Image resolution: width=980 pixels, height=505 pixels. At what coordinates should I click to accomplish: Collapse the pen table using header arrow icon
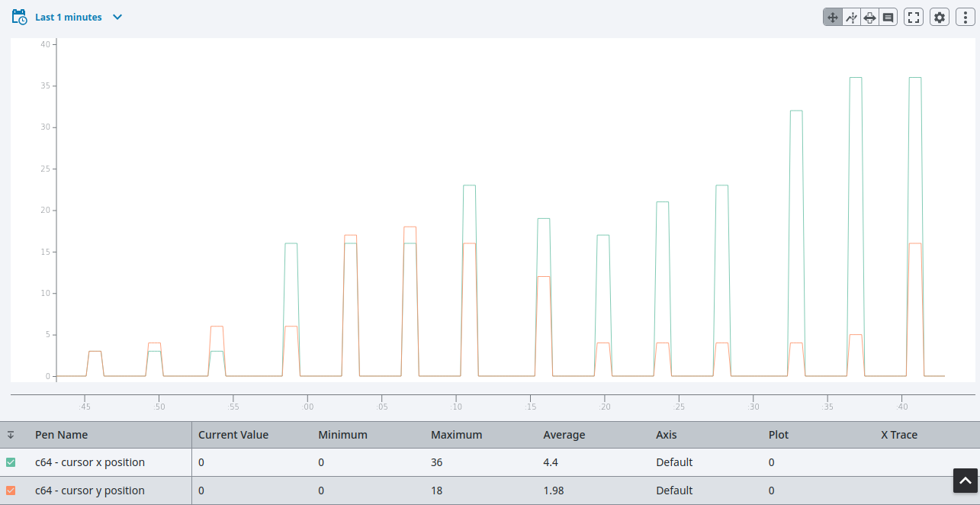pos(11,435)
